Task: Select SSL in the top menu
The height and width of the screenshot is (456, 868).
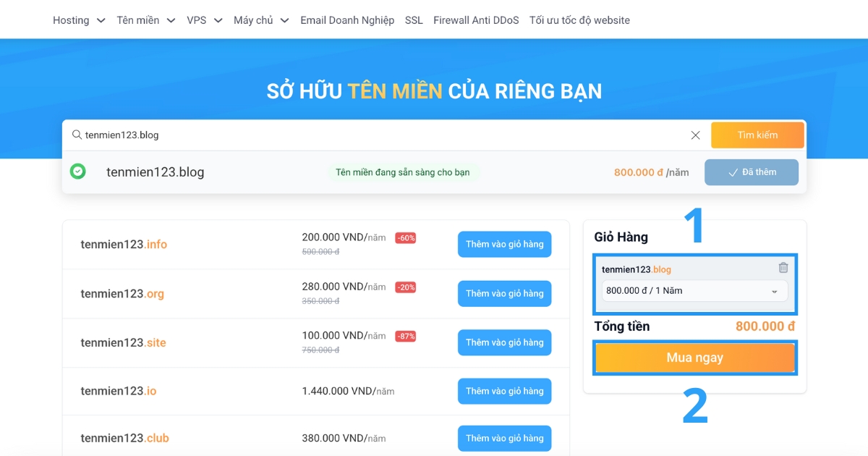Action: [x=413, y=20]
